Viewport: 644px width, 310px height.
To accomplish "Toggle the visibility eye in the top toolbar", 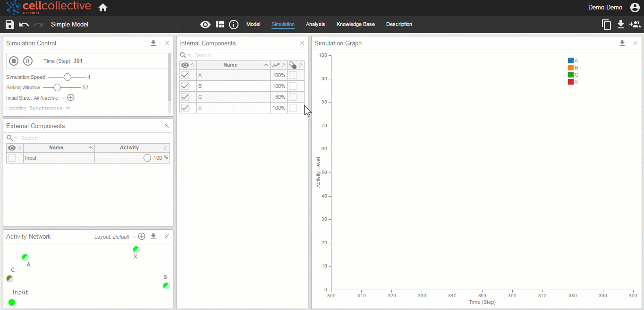I will click(205, 25).
